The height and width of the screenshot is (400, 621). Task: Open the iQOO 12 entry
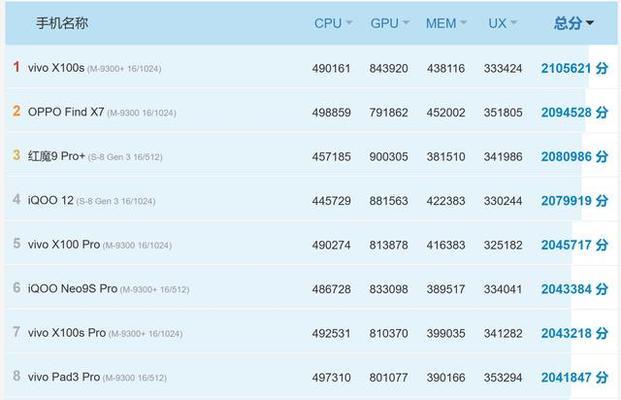pos(91,200)
